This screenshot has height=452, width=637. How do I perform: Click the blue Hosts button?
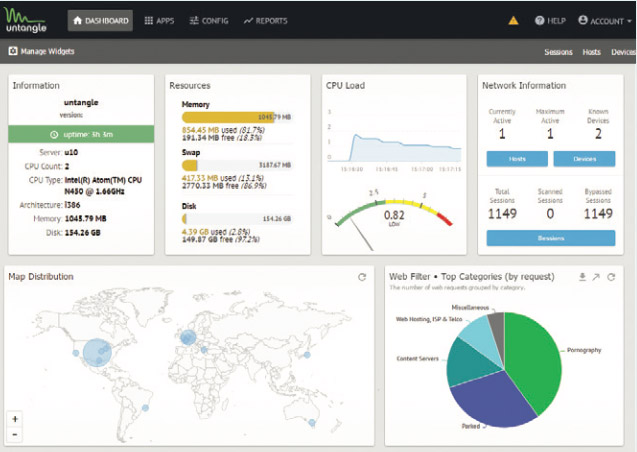click(x=517, y=159)
